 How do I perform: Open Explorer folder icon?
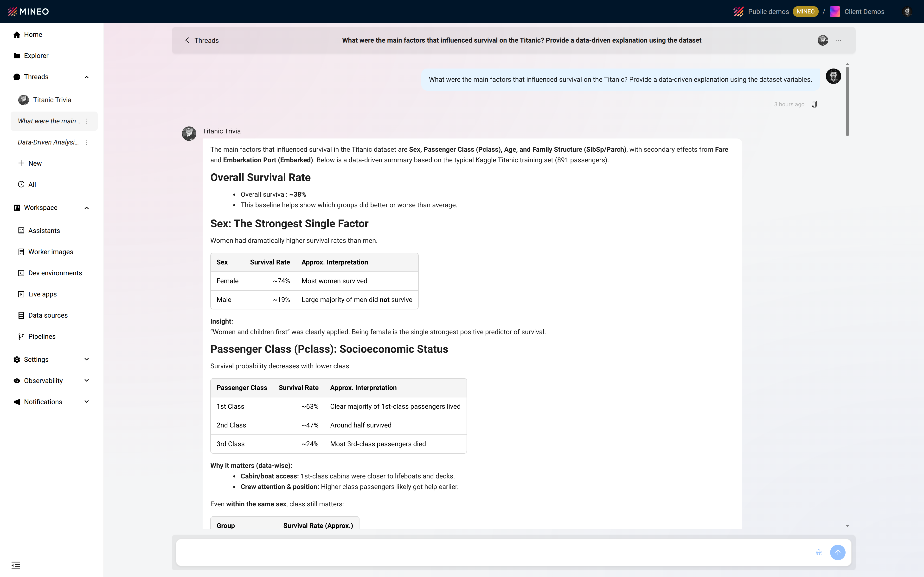(x=17, y=56)
